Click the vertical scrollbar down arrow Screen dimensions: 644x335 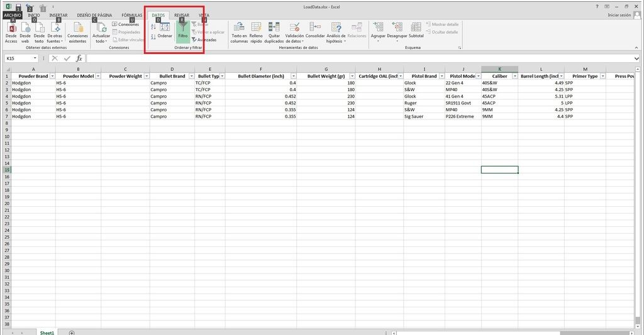(637, 326)
